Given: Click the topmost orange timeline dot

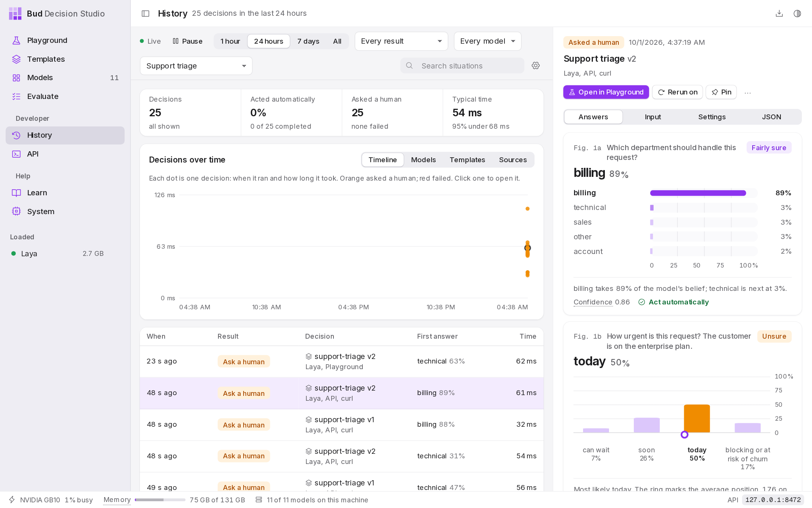Looking at the screenshot, I should [x=527, y=209].
